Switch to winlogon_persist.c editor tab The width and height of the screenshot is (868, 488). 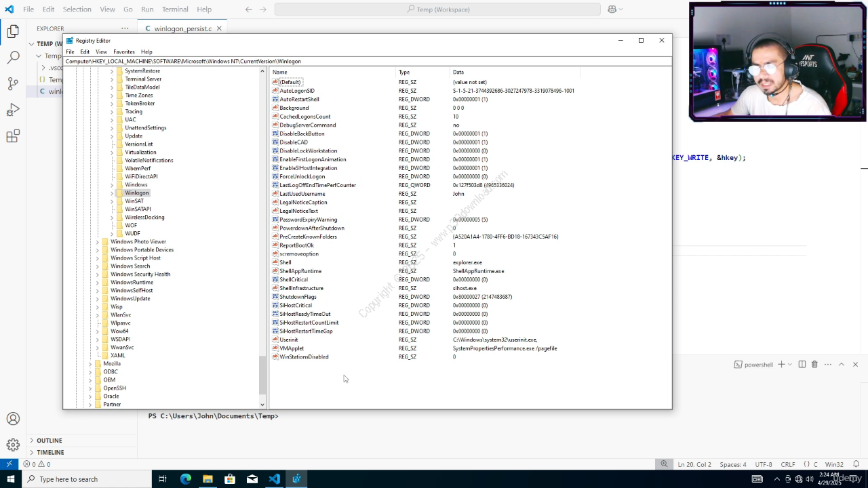[183, 28]
